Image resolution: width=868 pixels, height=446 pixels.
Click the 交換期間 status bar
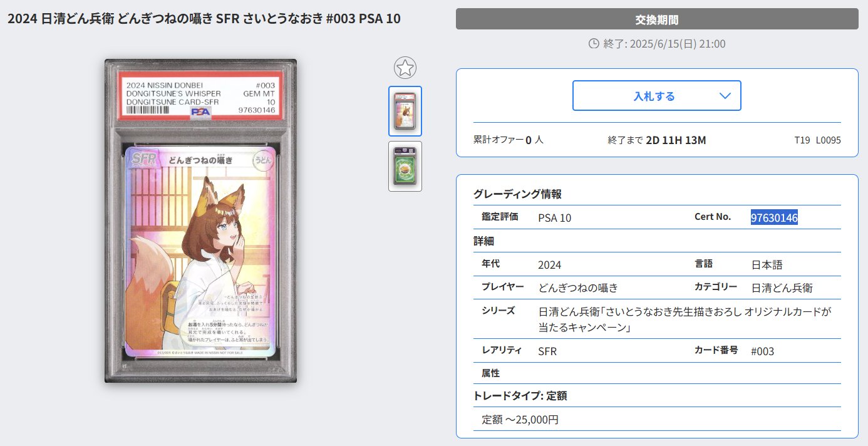tap(657, 19)
